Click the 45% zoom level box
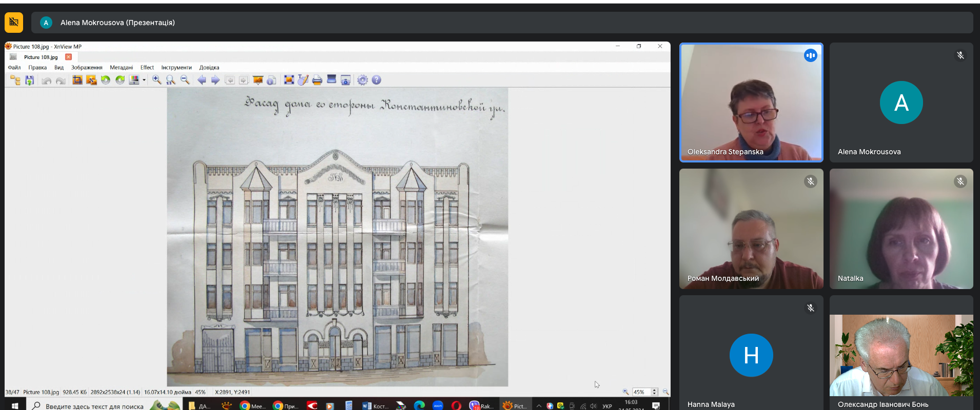The width and height of the screenshot is (980, 410). (x=641, y=392)
